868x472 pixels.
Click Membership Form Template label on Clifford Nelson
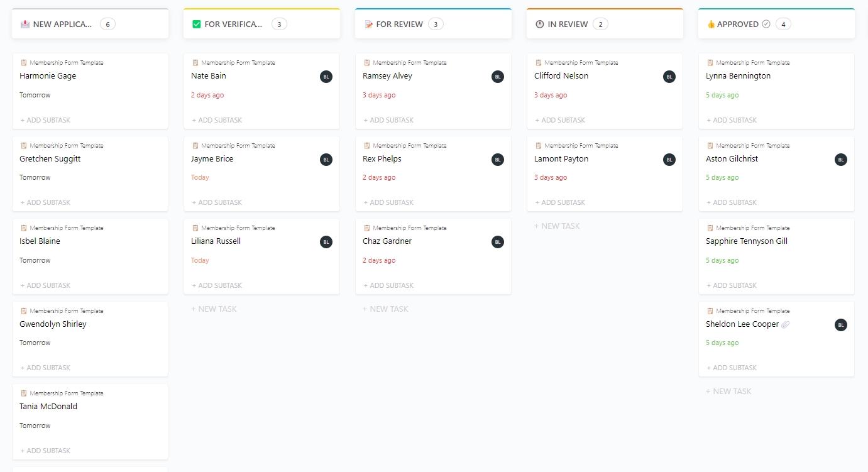[x=581, y=62]
